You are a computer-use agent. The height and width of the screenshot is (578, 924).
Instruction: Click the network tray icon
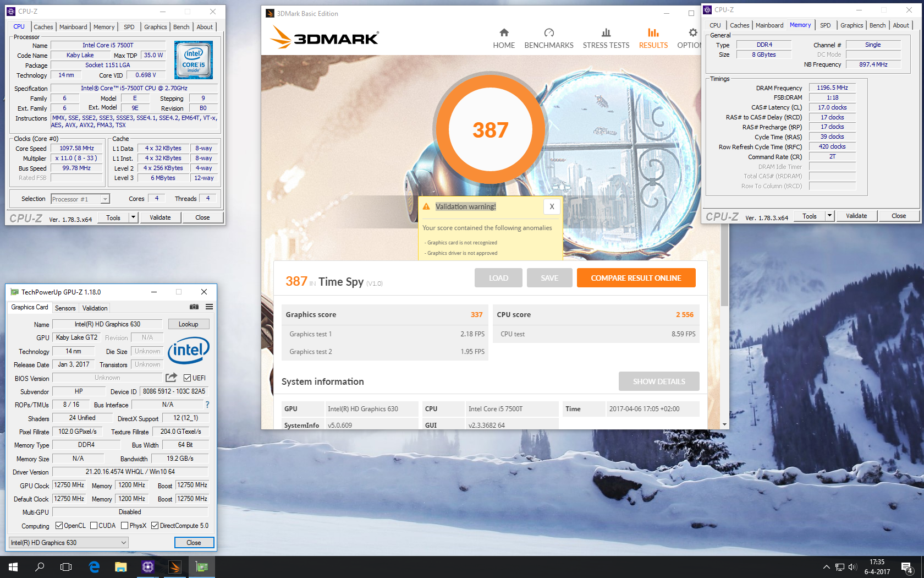pos(839,567)
